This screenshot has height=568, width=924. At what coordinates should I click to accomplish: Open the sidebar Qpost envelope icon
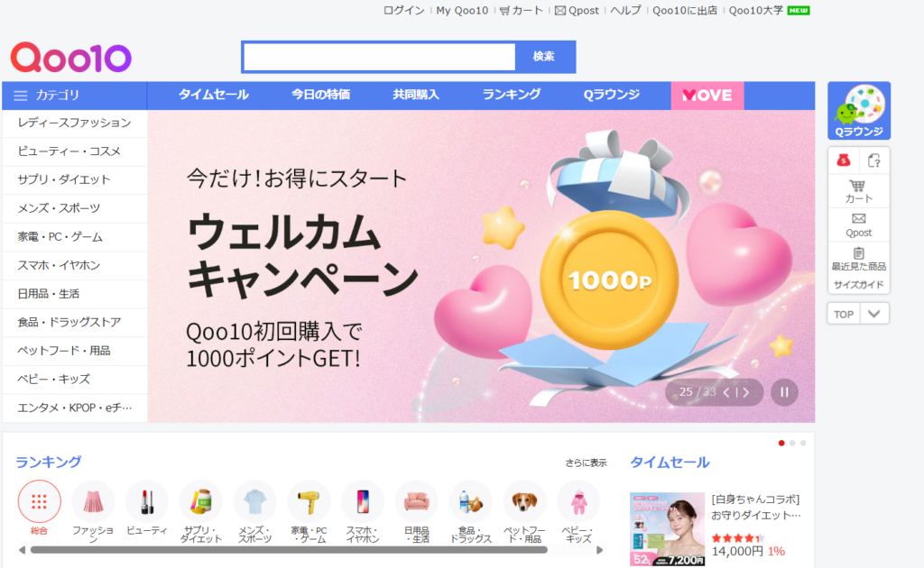859,225
